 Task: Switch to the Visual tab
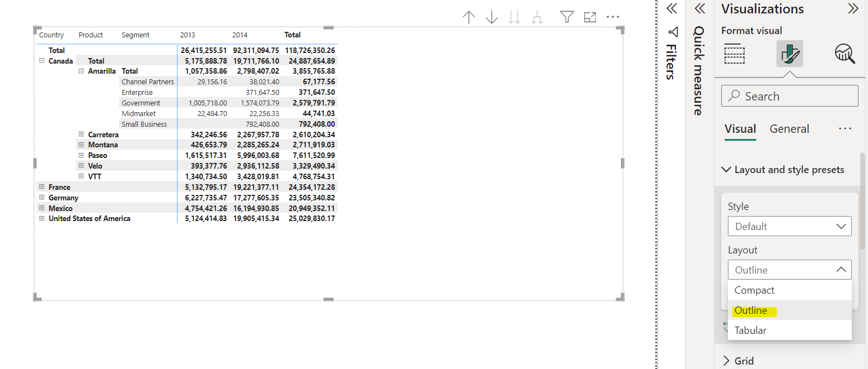740,129
